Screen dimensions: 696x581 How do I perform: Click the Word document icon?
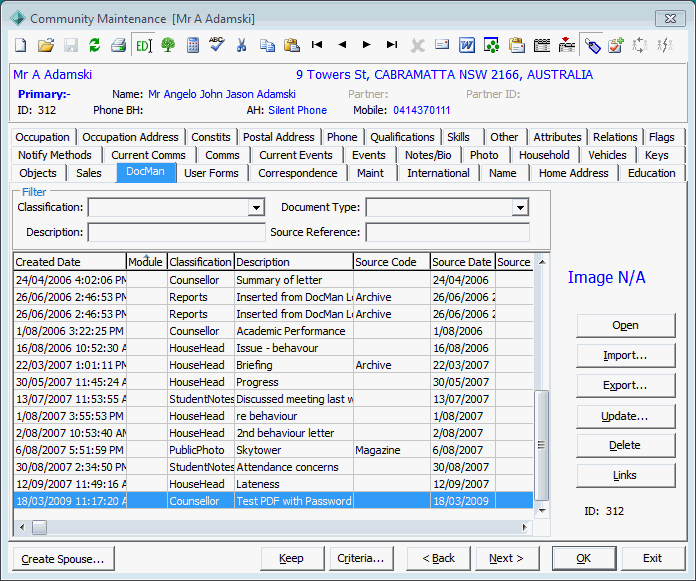click(467, 45)
